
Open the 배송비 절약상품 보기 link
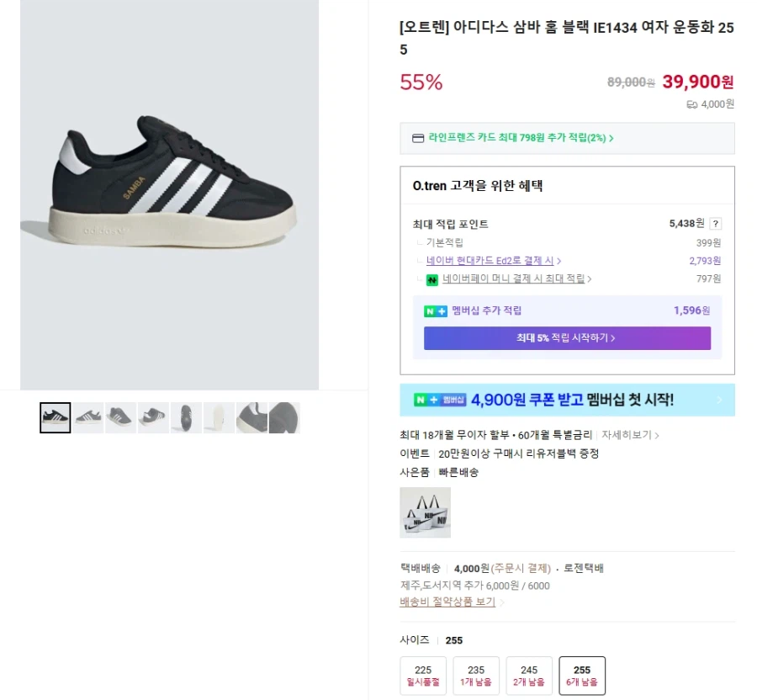pyautogui.click(x=446, y=602)
